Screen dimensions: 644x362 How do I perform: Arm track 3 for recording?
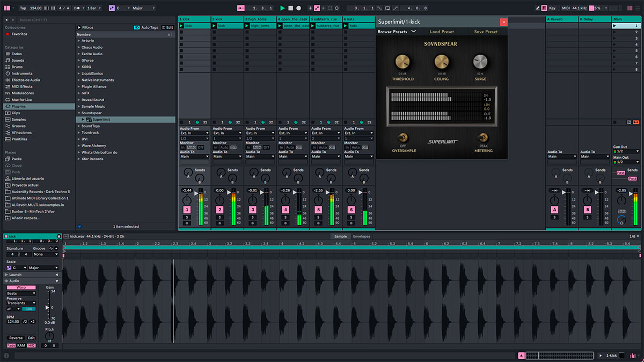[253, 223]
